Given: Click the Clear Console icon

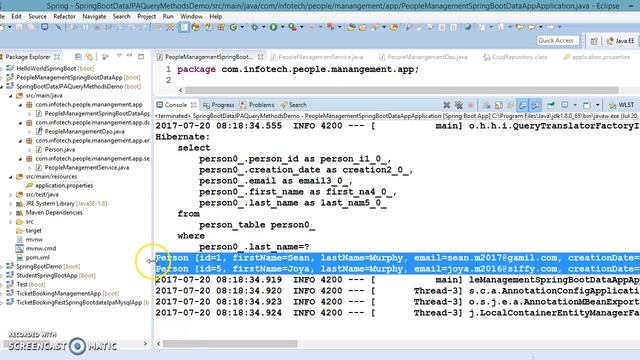Looking at the screenshot, I should click(487, 105).
